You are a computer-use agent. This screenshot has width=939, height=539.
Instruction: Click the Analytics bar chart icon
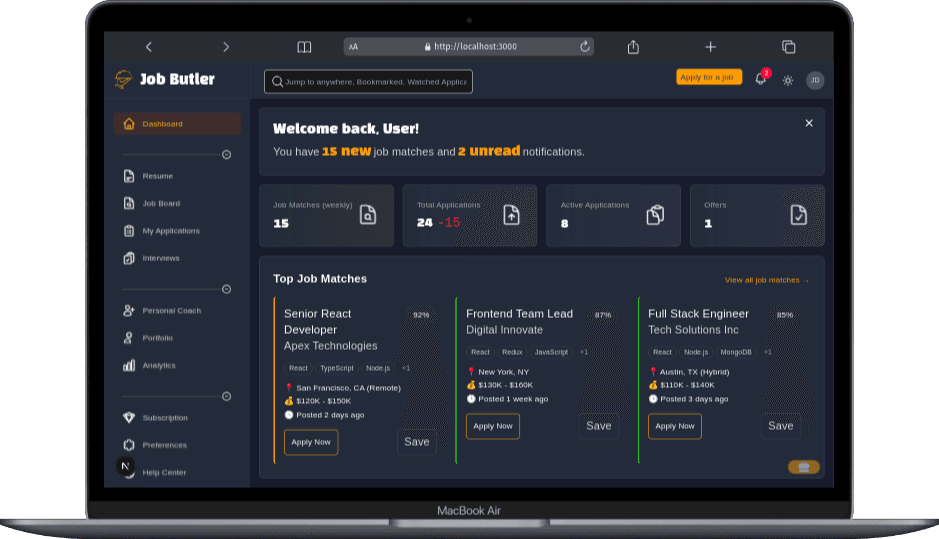click(x=129, y=365)
